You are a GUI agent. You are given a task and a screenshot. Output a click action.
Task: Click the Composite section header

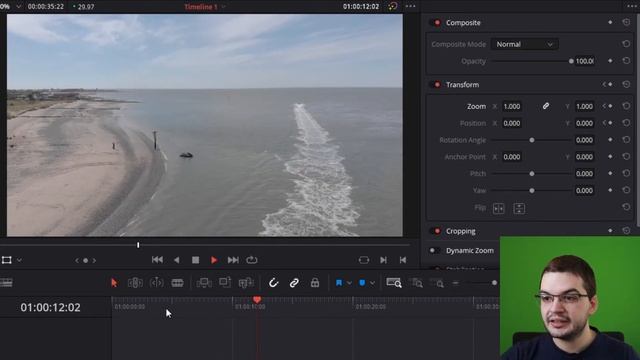click(463, 22)
